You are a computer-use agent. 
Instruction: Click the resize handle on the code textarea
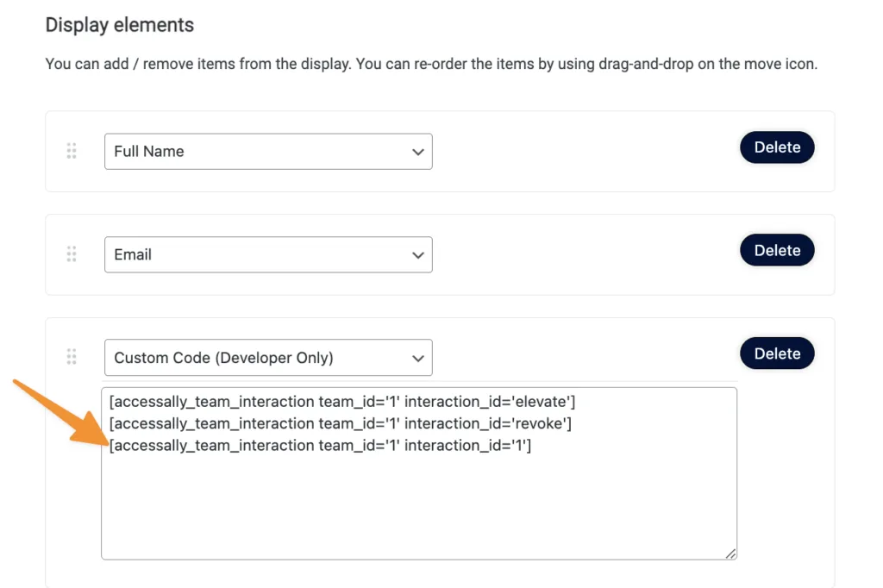click(731, 553)
